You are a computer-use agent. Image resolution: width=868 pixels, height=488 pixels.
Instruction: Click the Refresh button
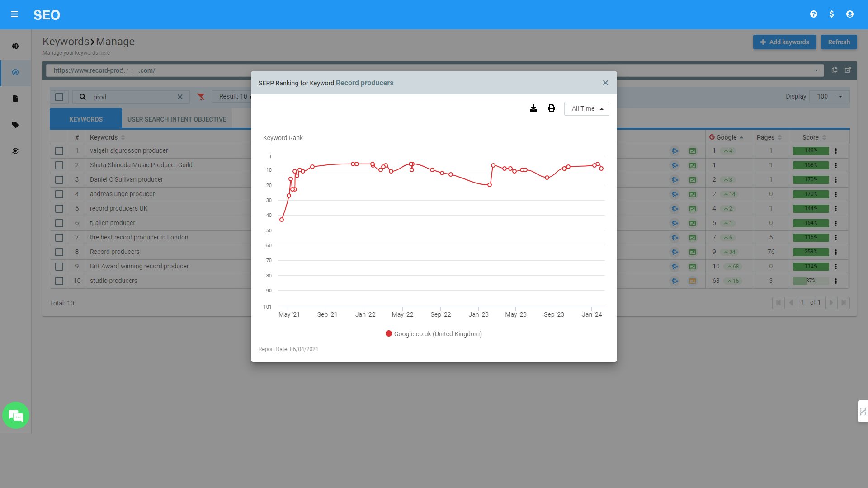(x=839, y=42)
